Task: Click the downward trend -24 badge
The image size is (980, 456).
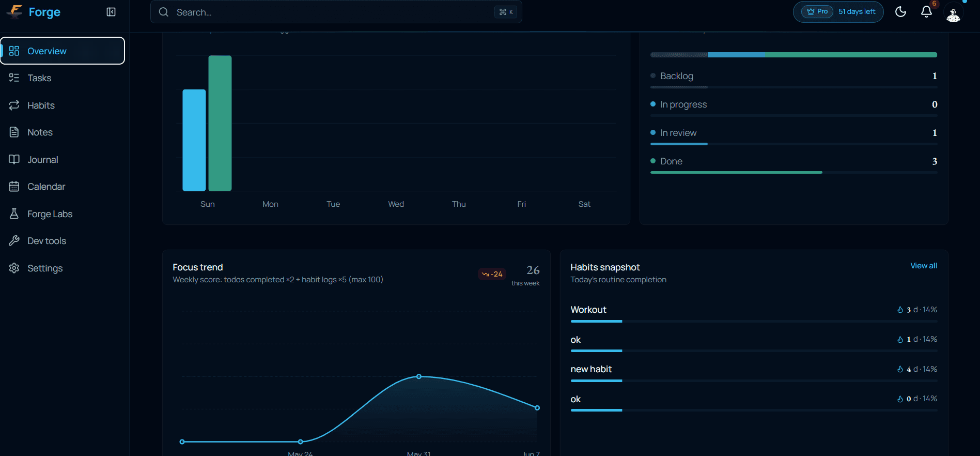Action: click(x=492, y=274)
